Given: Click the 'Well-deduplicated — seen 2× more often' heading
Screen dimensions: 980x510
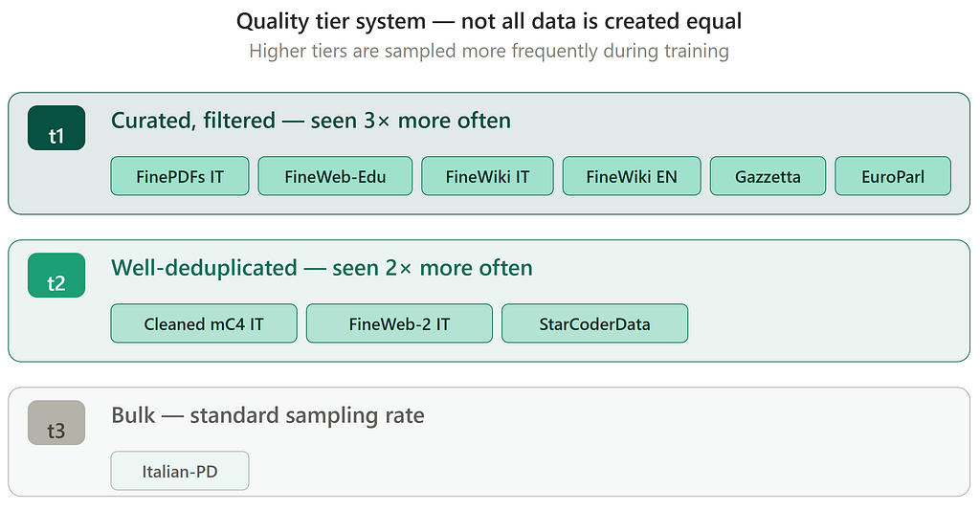Looking at the screenshot, I should click(x=322, y=268).
